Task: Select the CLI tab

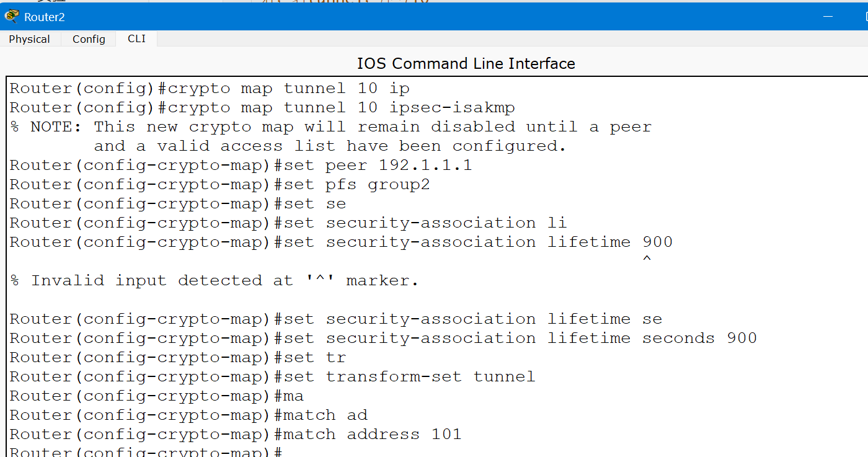Action: click(x=136, y=38)
